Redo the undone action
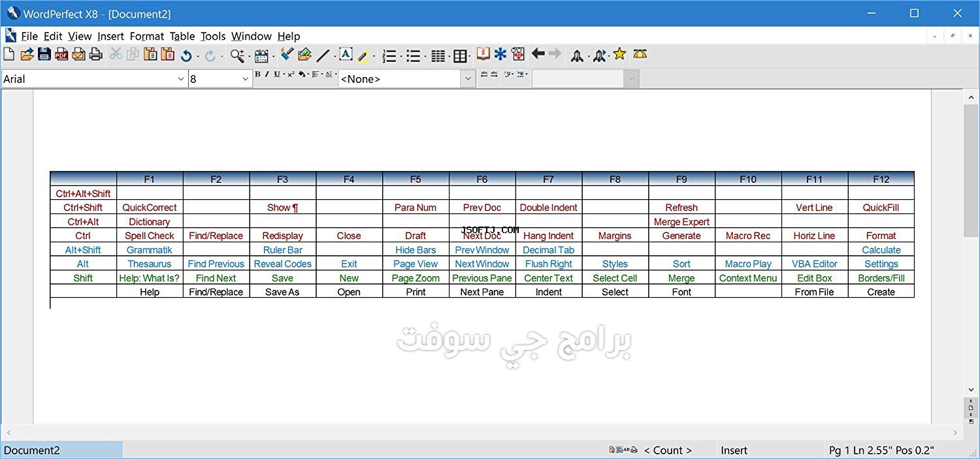980x459 pixels. (210, 56)
